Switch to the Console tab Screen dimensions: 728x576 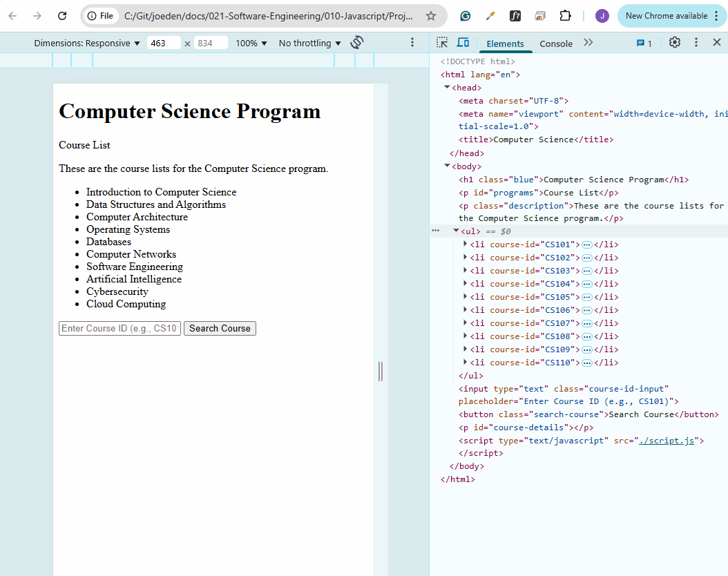556,44
